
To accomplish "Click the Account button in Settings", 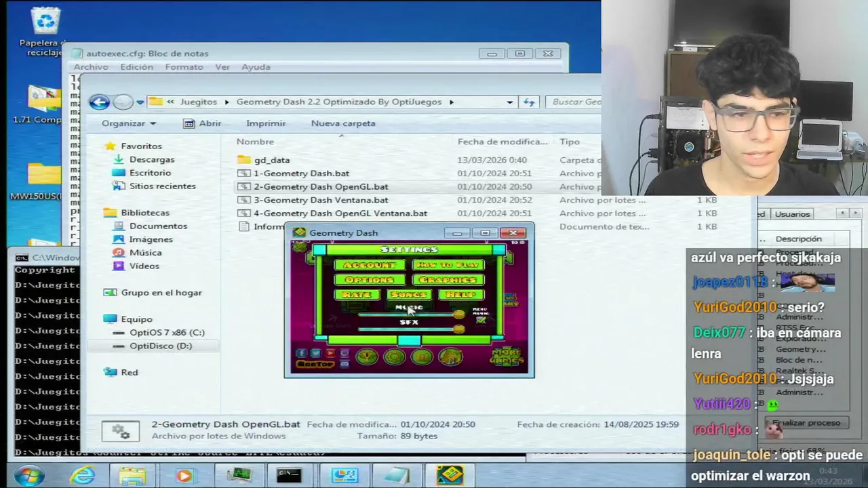I will 370,264.
